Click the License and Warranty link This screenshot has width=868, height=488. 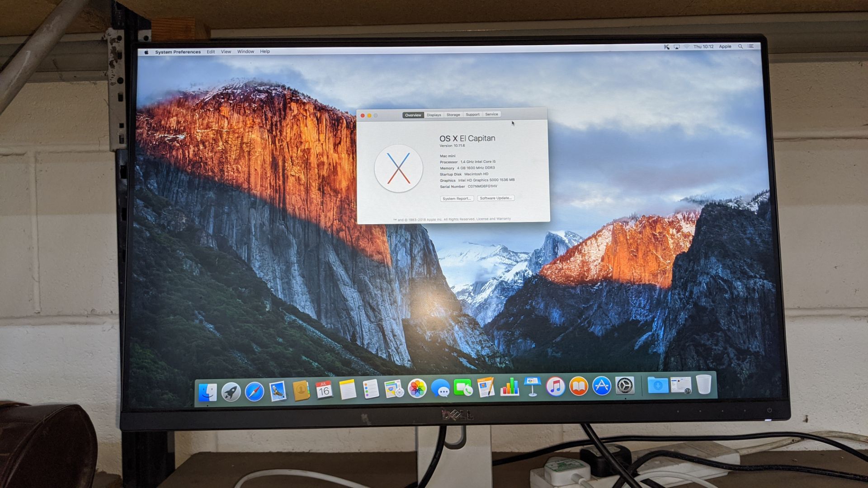[493, 219]
